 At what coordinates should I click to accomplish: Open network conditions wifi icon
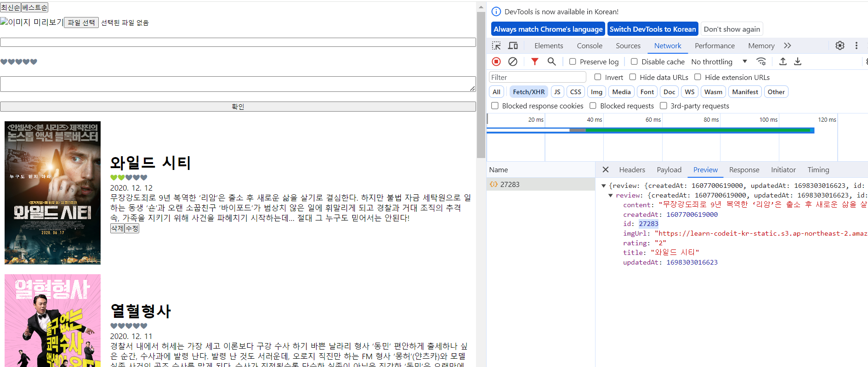tap(761, 62)
